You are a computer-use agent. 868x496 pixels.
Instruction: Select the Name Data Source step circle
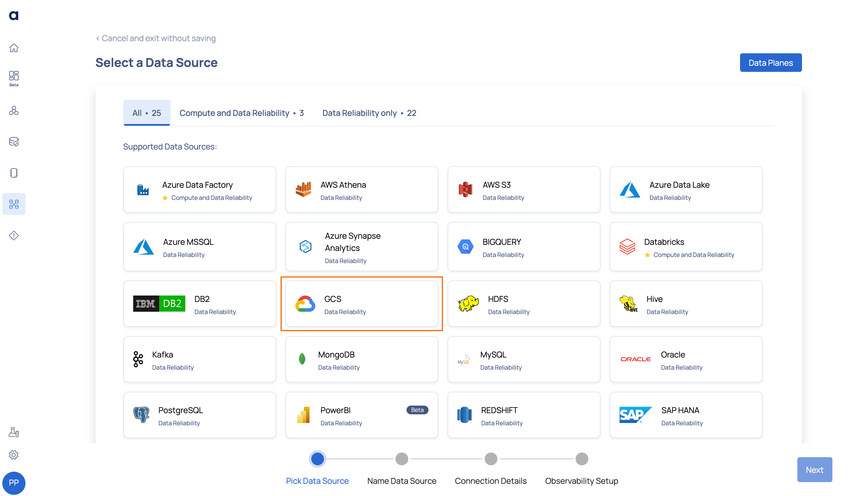point(402,459)
